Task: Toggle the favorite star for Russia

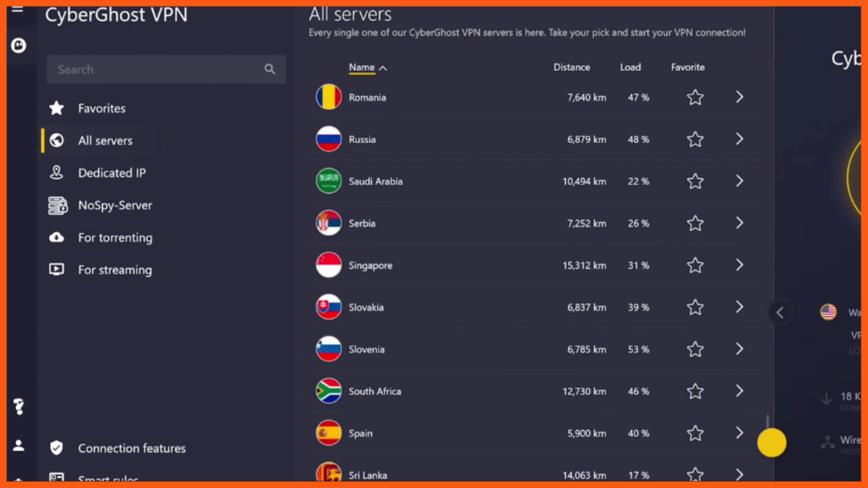Action: point(695,140)
